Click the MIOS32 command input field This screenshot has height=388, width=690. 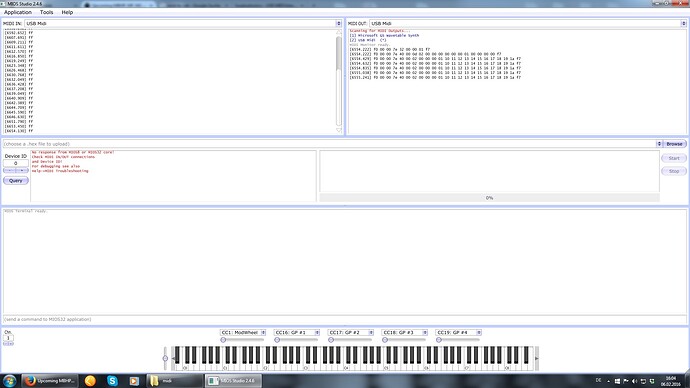[x=345, y=319]
